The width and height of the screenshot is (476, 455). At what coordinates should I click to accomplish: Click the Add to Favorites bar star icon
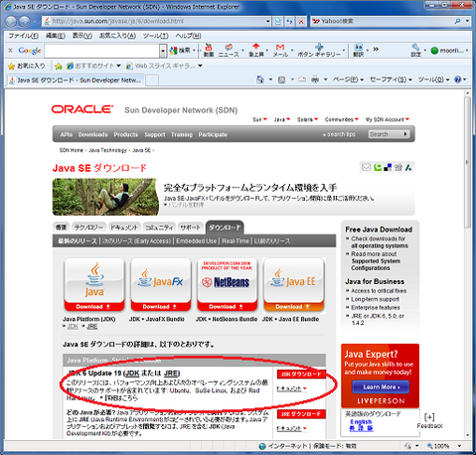[59, 66]
